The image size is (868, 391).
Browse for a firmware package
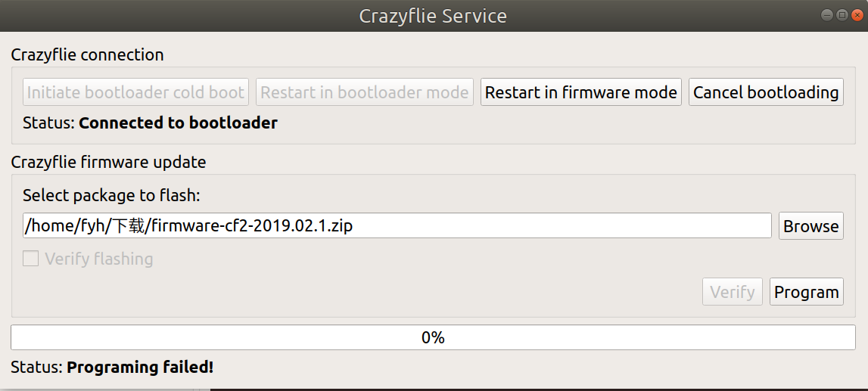[810, 226]
